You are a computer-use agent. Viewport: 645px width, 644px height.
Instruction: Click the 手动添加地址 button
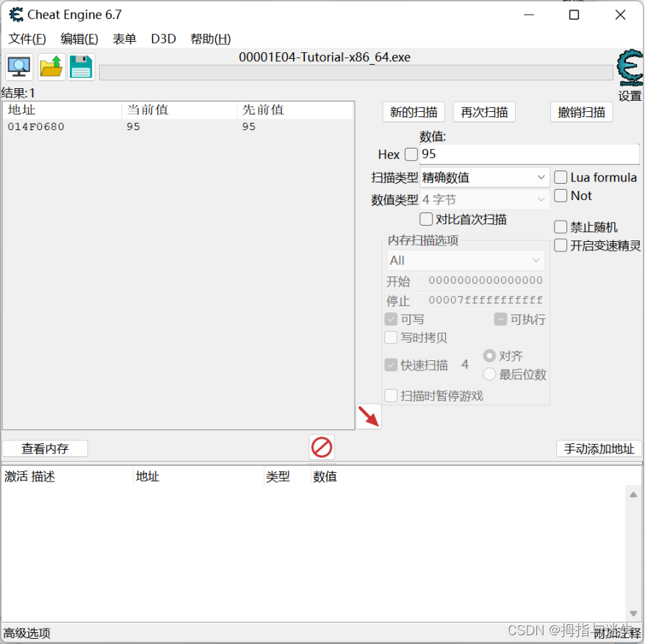coord(599,448)
